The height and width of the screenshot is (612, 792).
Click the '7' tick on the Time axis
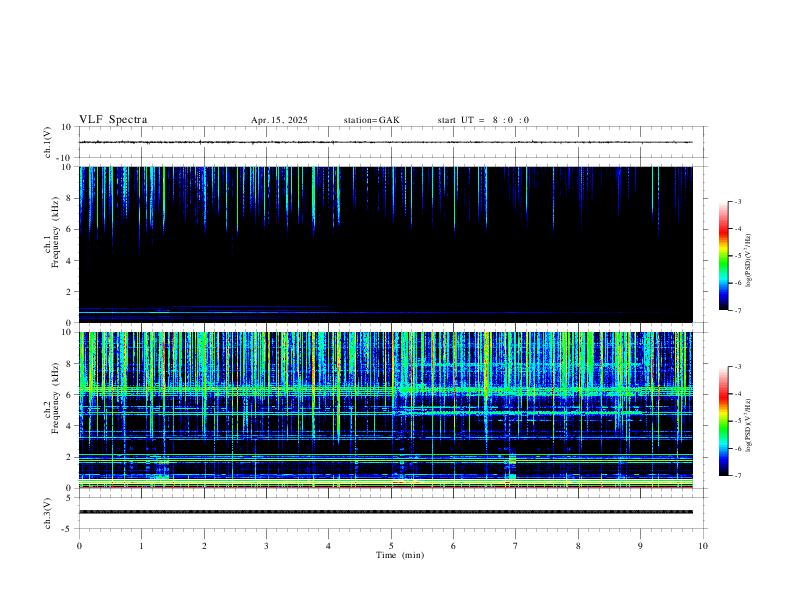click(516, 546)
